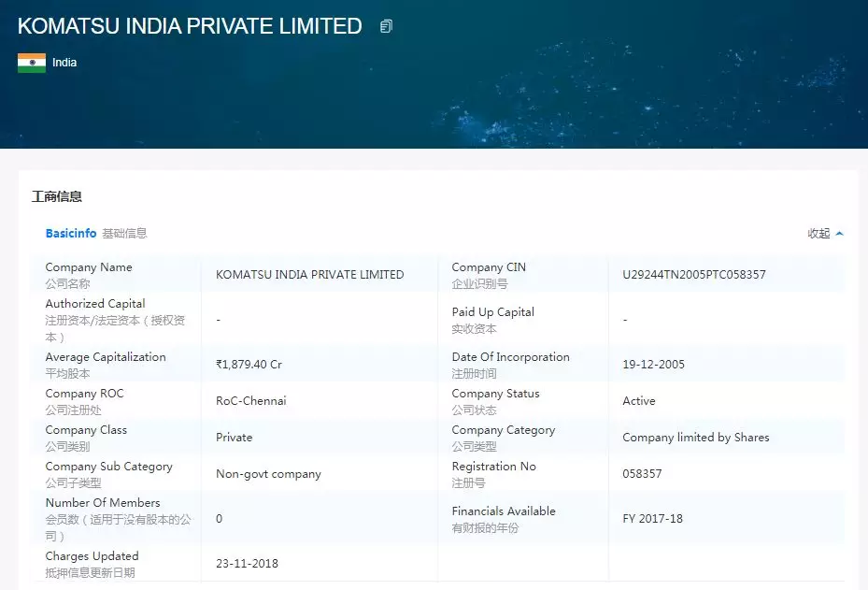Click the 工商信息 section title
The height and width of the screenshot is (590, 868).
[56, 196]
